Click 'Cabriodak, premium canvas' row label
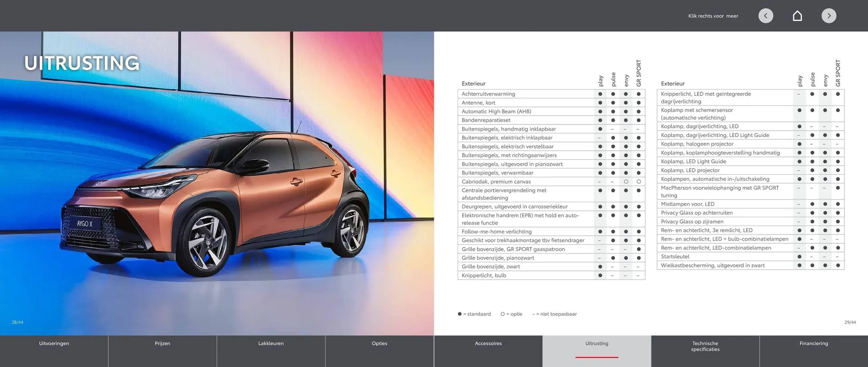The image size is (868, 367). (x=496, y=181)
